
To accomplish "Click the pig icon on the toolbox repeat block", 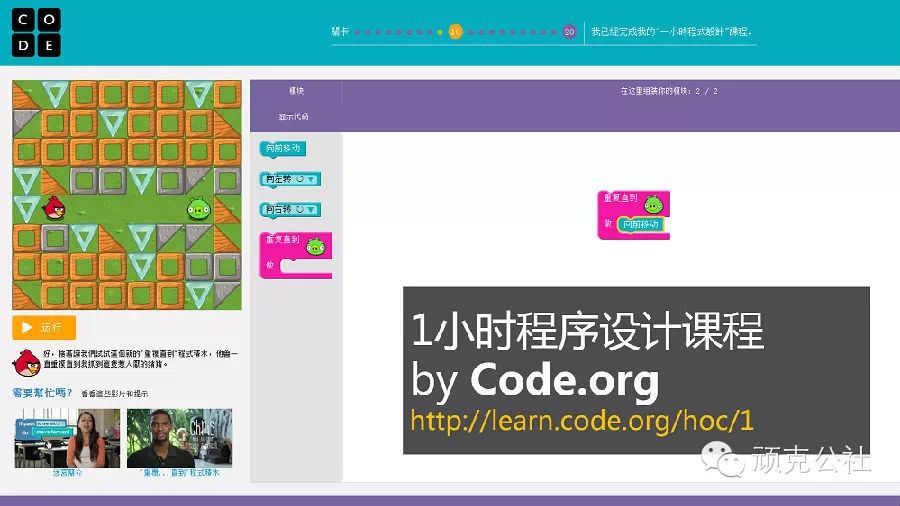I will [x=315, y=247].
